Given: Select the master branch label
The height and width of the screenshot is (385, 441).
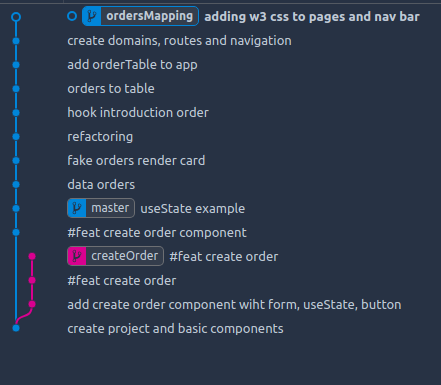Looking at the screenshot, I should coord(110,208).
